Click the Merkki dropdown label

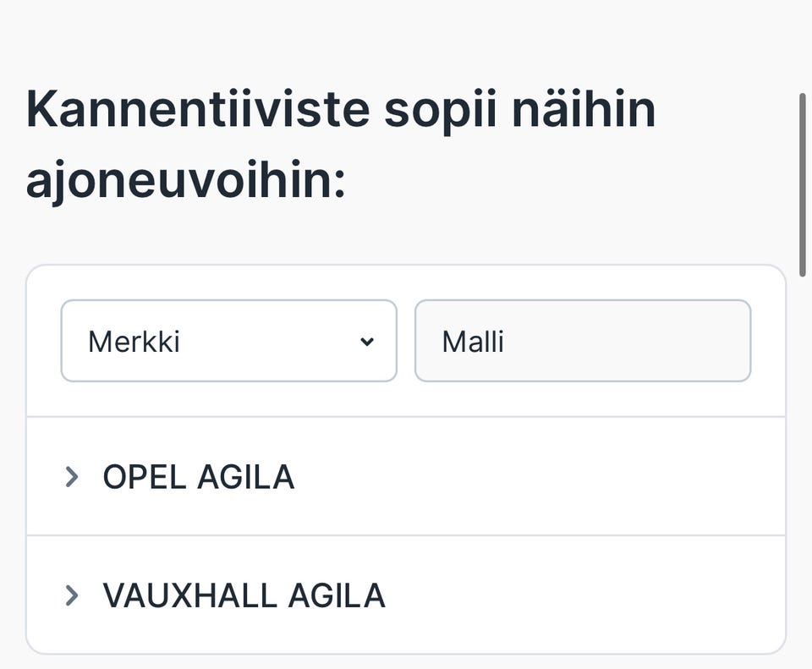click(x=135, y=341)
